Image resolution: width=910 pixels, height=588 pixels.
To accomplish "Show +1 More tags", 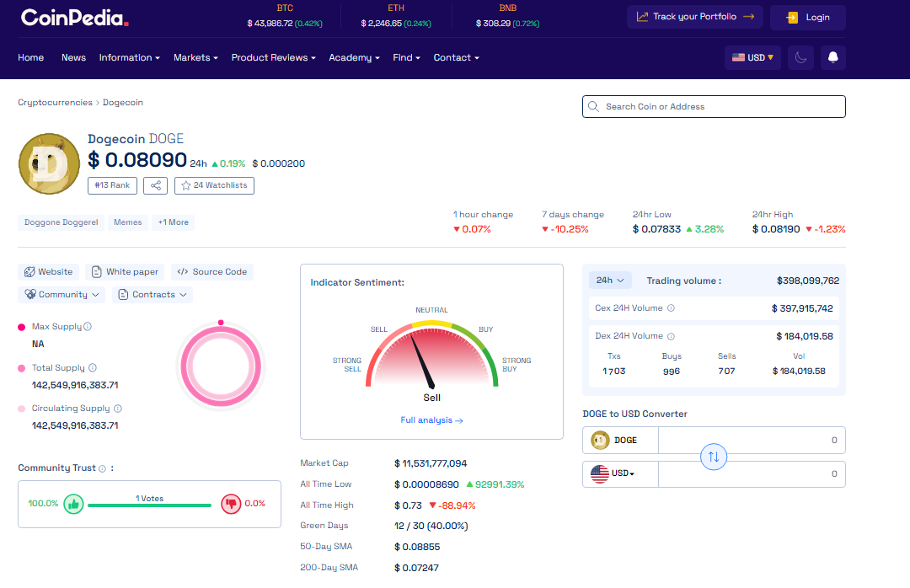I will tap(173, 222).
